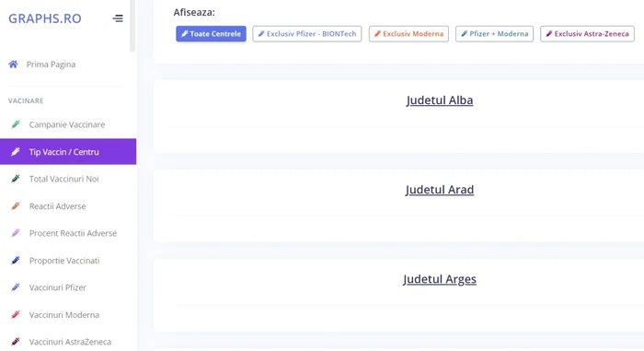
Task: Show Pfizer + Moderna centers
Action: click(495, 34)
